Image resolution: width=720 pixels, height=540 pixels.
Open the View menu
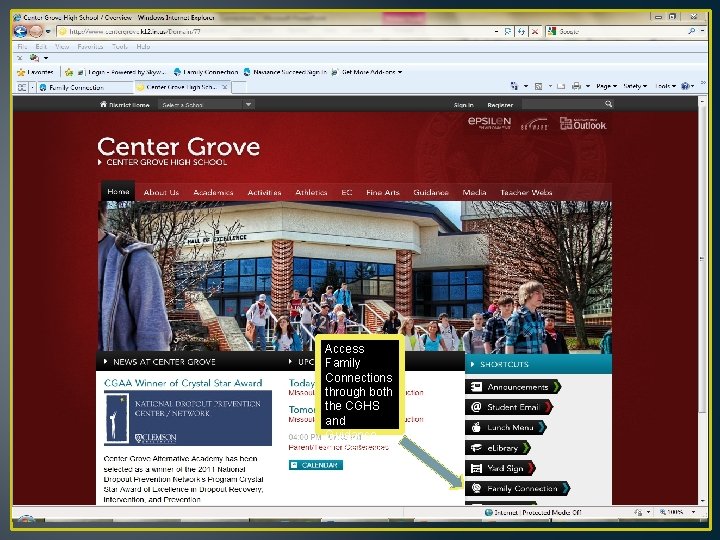point(62,46)
